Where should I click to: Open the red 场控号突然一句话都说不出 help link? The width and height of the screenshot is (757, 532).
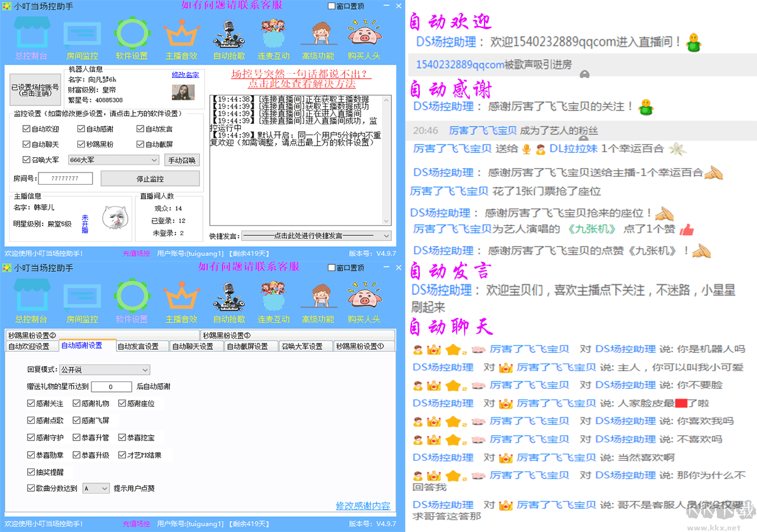301,79
